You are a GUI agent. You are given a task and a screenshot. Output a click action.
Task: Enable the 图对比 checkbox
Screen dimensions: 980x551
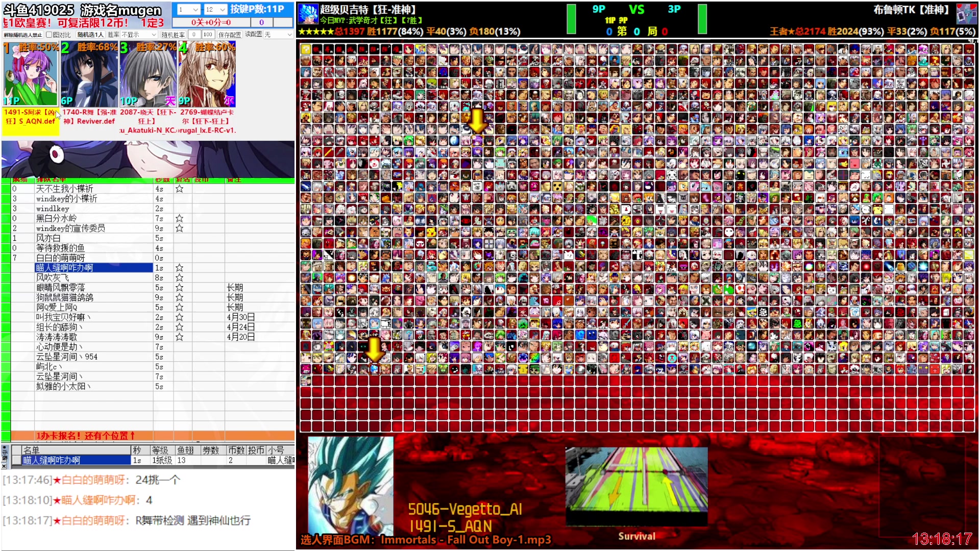coord(49,35)
